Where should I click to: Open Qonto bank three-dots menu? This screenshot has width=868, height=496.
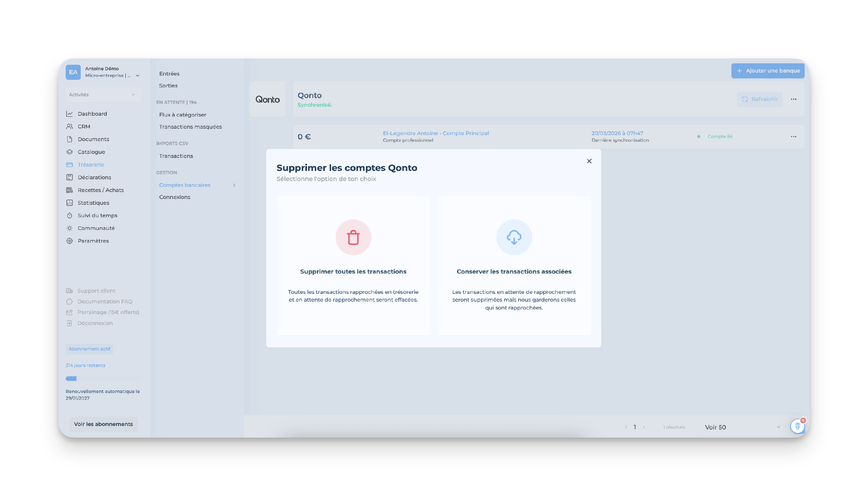coord(793,99)
